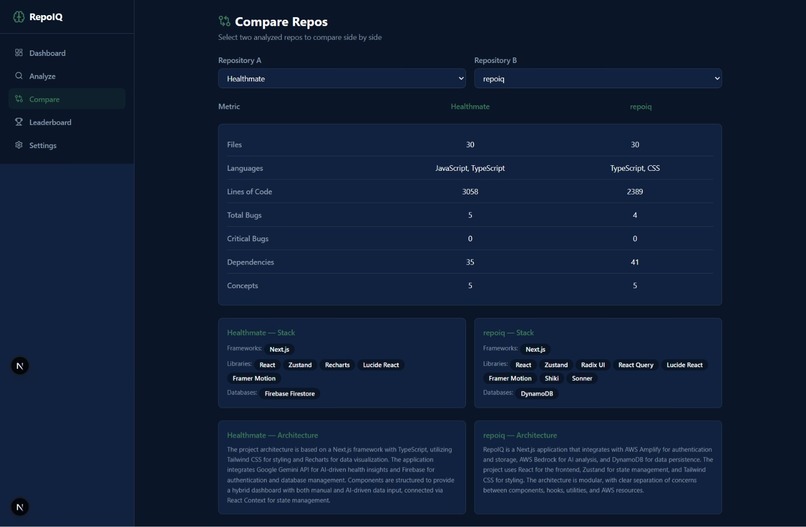Click the Healthmate — Architecture title
The image size is (806, 527).
pyautogui.click(x=272, y=435)
